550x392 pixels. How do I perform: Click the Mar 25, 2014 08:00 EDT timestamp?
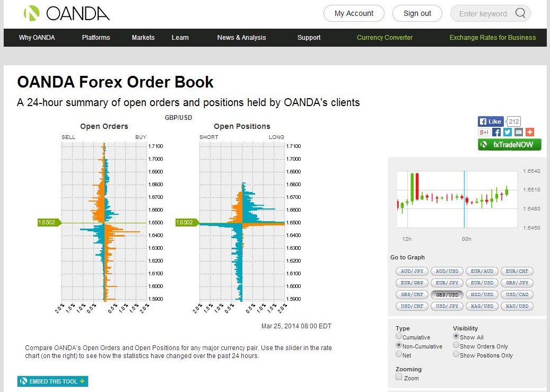click(296, 326)
